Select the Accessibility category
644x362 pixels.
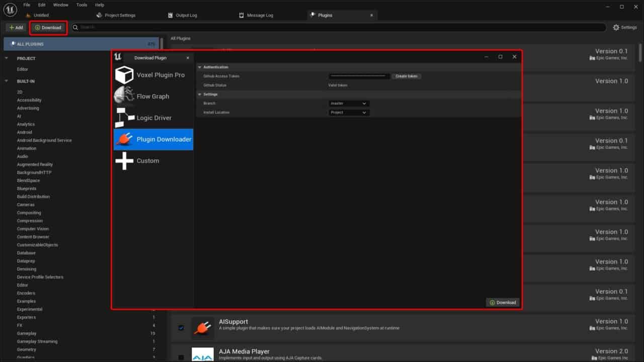(x=29, y=100)
